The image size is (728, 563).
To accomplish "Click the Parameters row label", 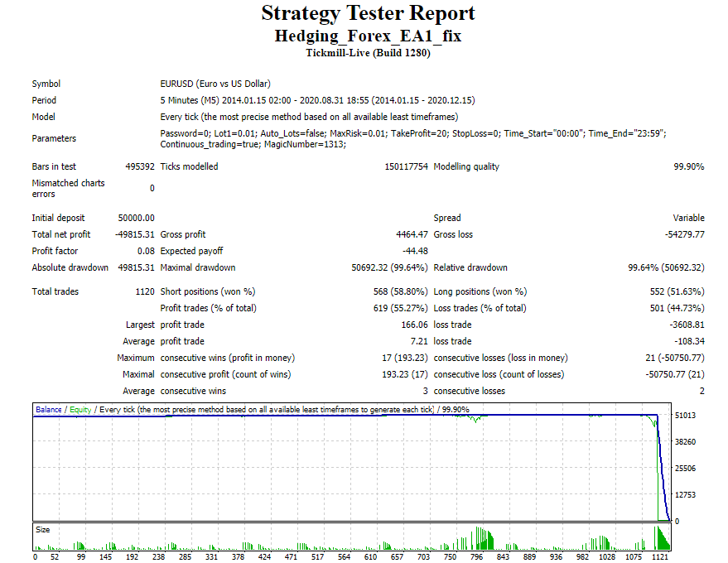I will pyautogui.click(x=54, y=138).
